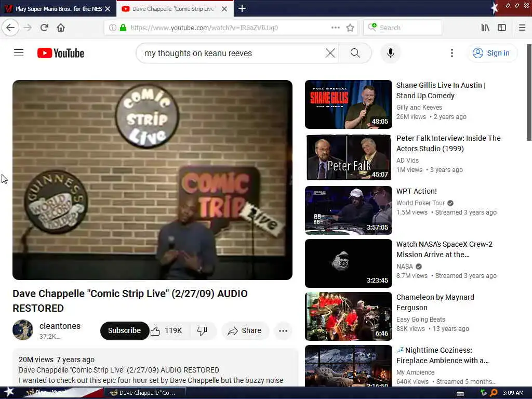Open the cleantones channel avatar
This screenshot has width=532, height=399.
23,330
